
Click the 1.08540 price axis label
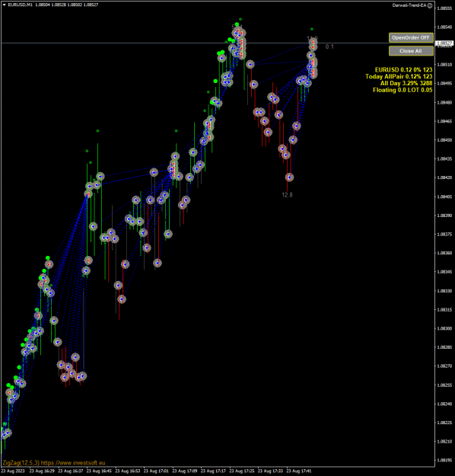point(444,27)
